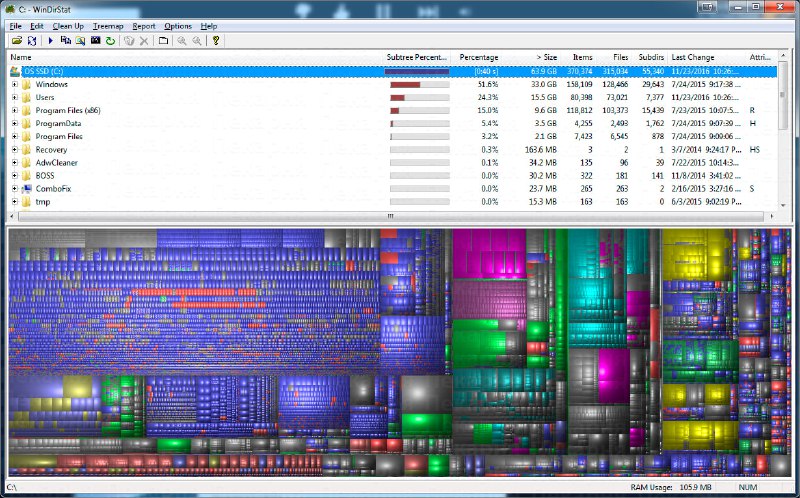Click the WinDirStat title bar app icon
This screenshot has width=800, height=498.
[x=10, y=9]
